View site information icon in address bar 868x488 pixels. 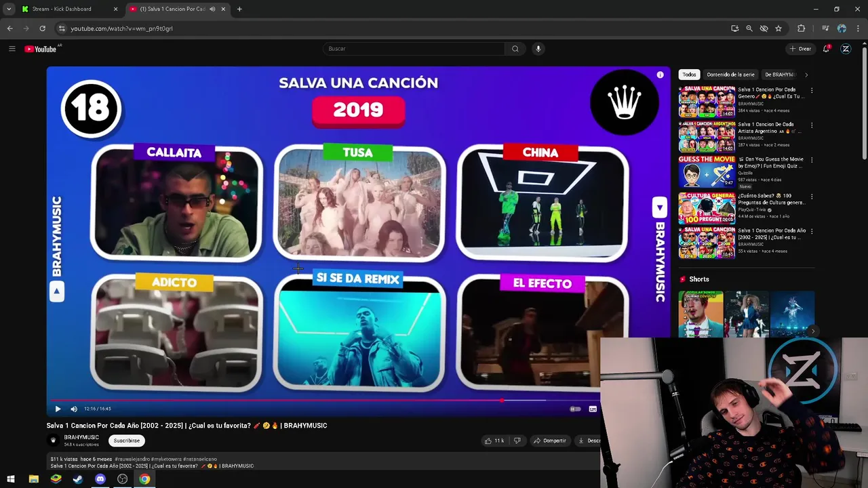tap(61, 28)
